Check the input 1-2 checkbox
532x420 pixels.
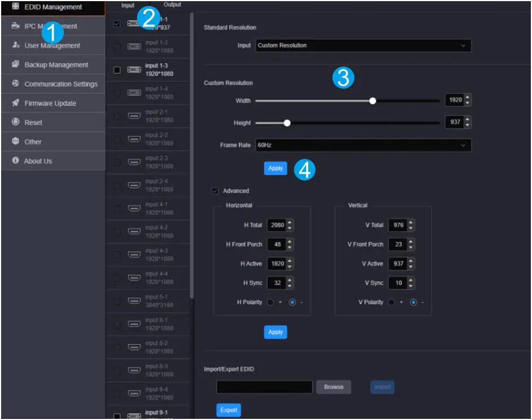tap(117, 47)
